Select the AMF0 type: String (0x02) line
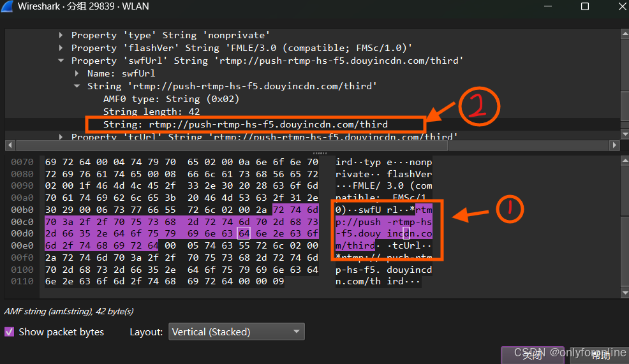629x364 pixels. click(x=172, y=99)
